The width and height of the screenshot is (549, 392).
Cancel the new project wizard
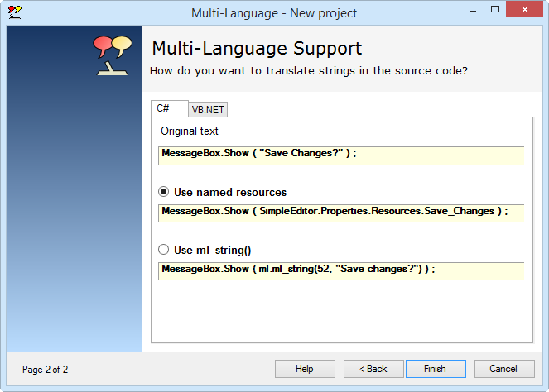point(503,369)
